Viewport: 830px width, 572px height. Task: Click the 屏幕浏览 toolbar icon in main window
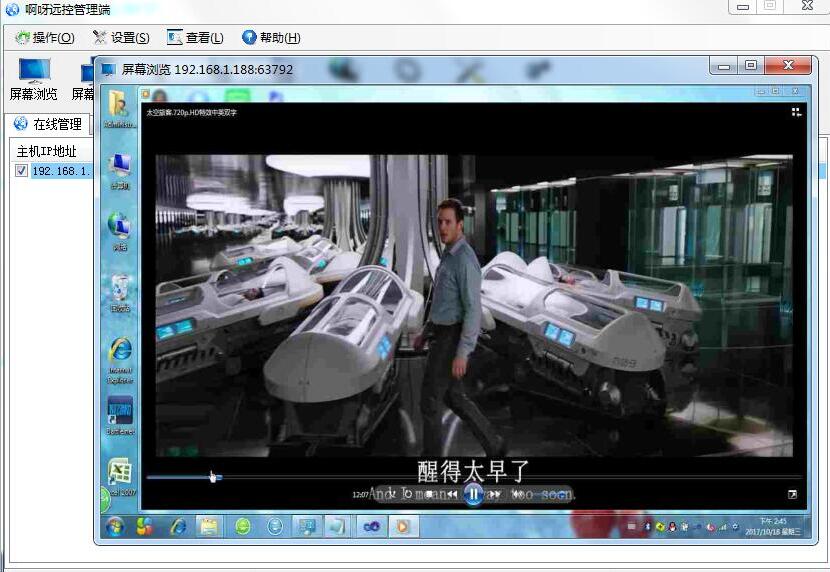[34, 79]
